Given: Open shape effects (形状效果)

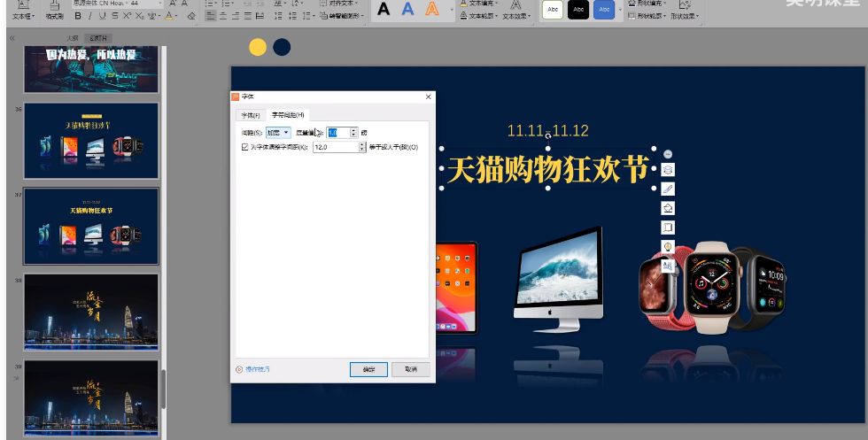Looking at the screenshot, I should [x=685, y=11].
